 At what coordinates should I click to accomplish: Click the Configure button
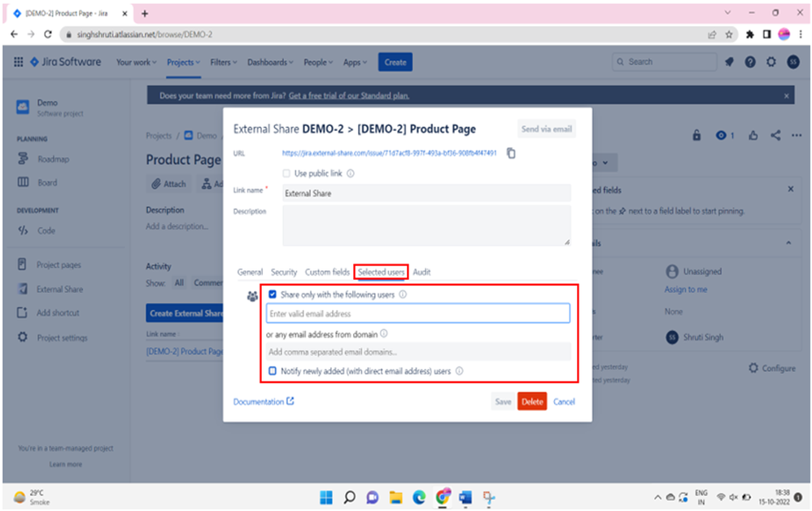[772, 369]
